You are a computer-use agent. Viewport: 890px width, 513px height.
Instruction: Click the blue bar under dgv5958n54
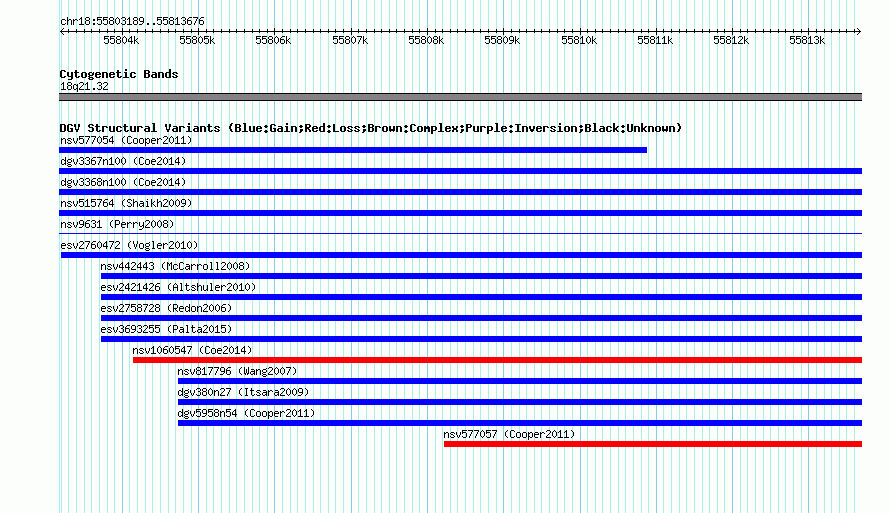click(520, 423)
